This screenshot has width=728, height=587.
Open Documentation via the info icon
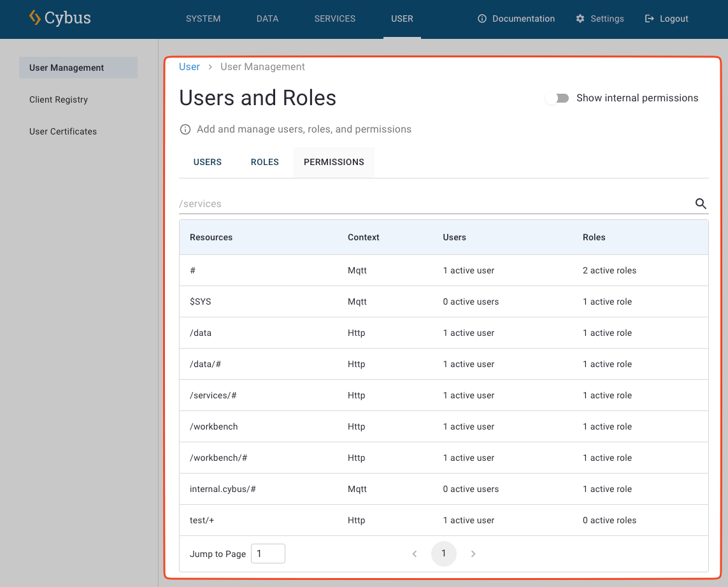coord(482,18)
